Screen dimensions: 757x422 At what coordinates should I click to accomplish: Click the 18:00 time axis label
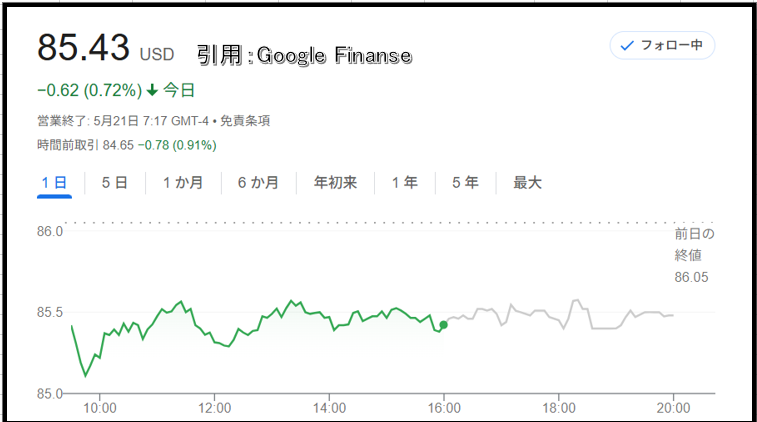point(559,408)
